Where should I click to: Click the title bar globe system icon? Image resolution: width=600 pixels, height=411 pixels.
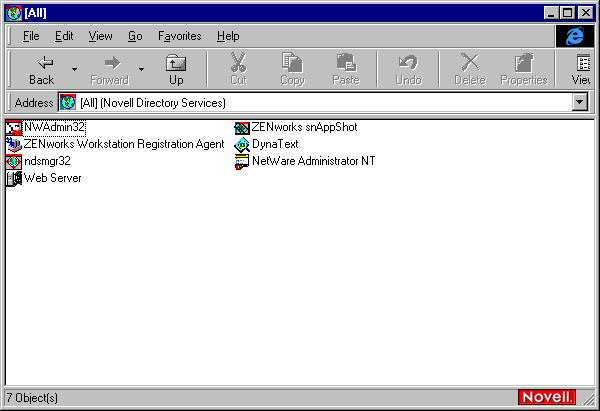point(14,13)
